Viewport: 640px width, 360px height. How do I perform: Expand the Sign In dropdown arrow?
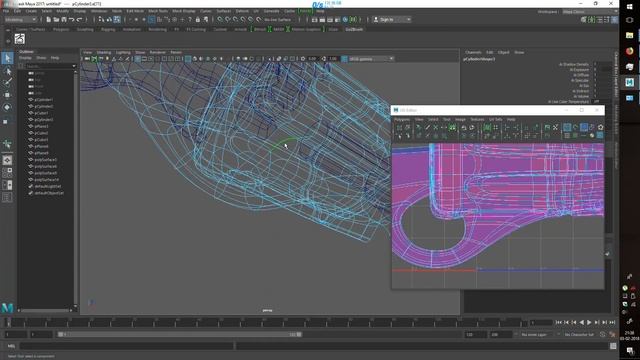pos(409,19)
